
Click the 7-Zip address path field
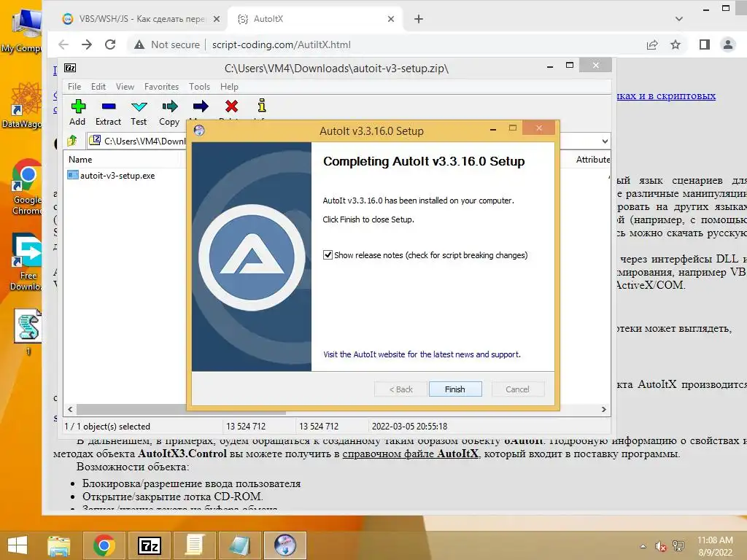click(138, 141)
